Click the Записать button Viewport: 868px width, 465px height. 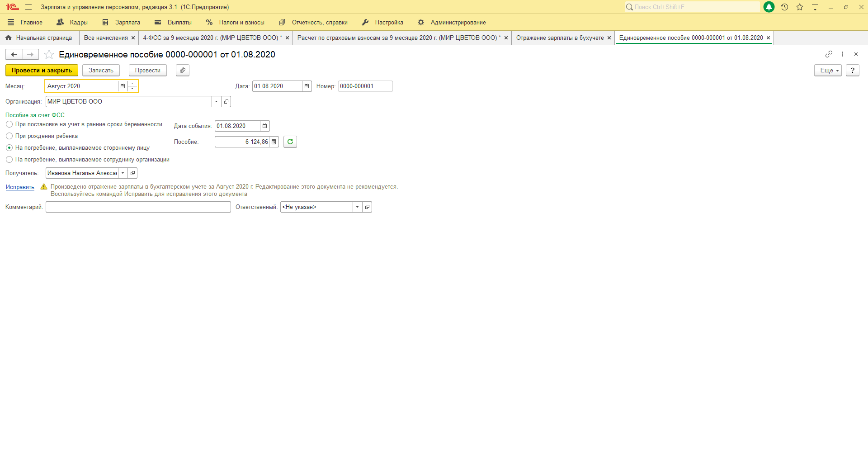pyautogui.click(x=101, y=71)
